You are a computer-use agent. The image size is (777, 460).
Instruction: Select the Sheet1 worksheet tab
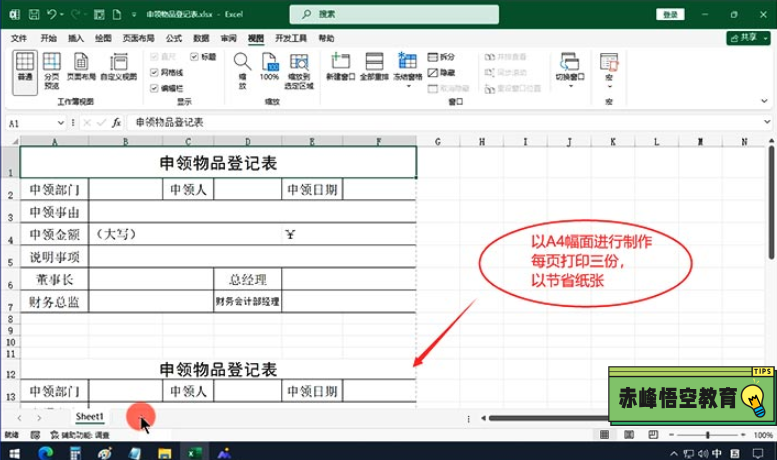point(90,416)
